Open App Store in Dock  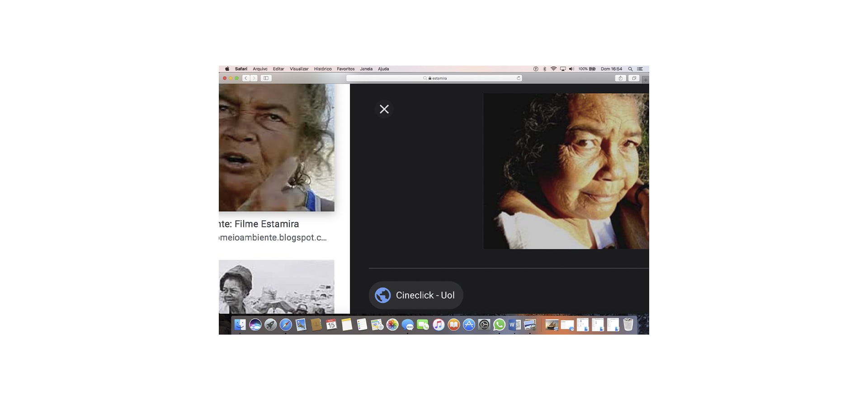(x=469, y=325)
